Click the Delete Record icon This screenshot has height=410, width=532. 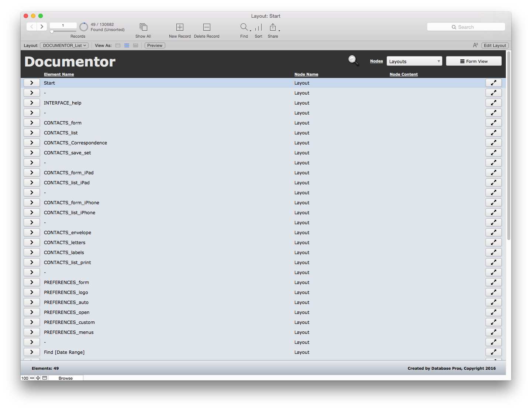click(207, 27)
